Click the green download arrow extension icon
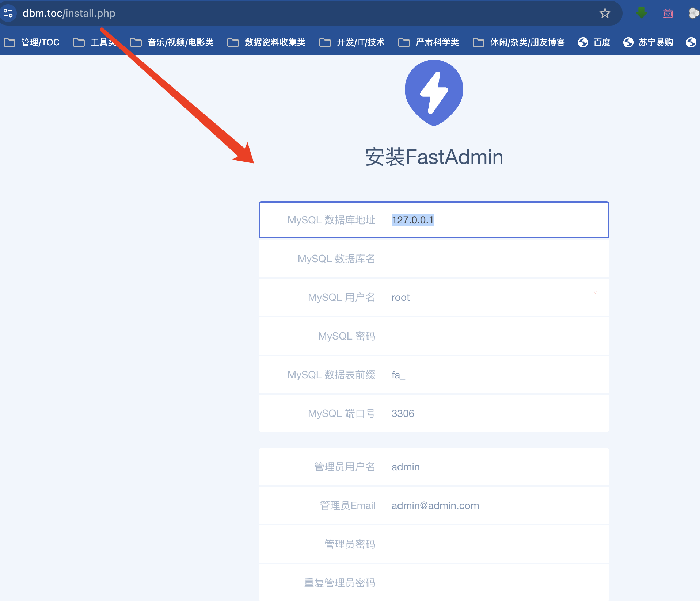 click(641, 13)
